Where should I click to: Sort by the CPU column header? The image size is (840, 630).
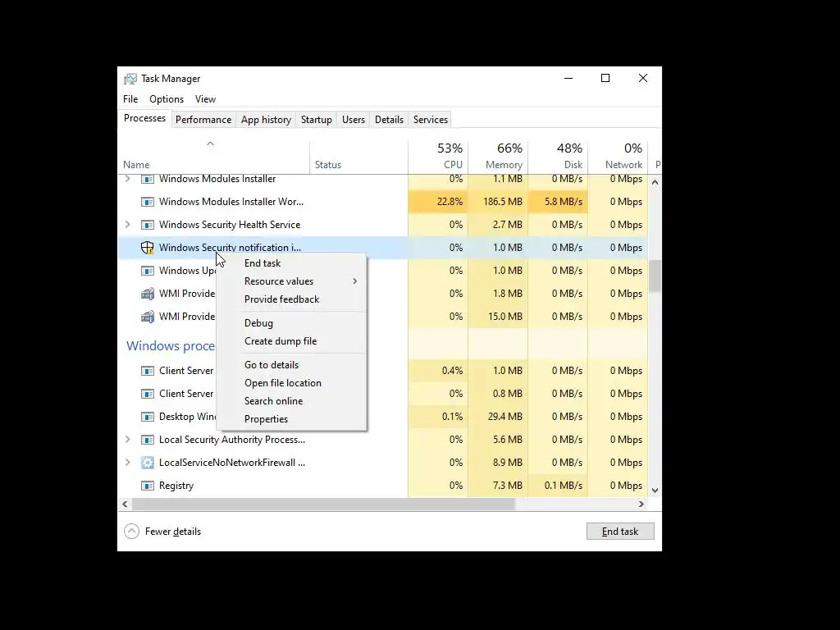click(438, 157)
